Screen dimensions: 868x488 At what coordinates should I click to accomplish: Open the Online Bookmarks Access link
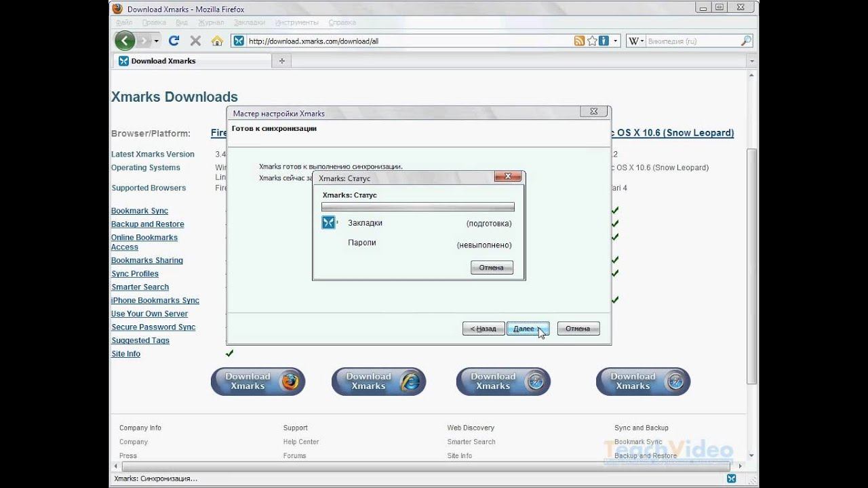point(144,243)
